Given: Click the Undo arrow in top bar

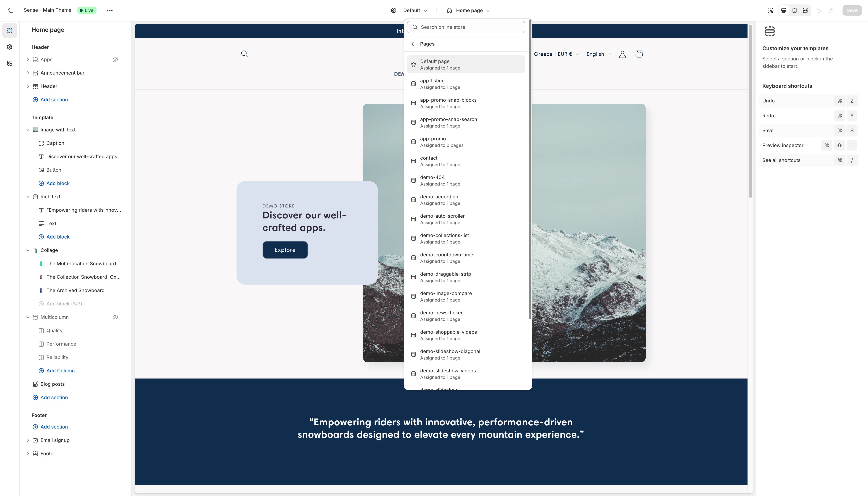Looking at the screenshot, I should pyautogui.click(x=819, y=11).
